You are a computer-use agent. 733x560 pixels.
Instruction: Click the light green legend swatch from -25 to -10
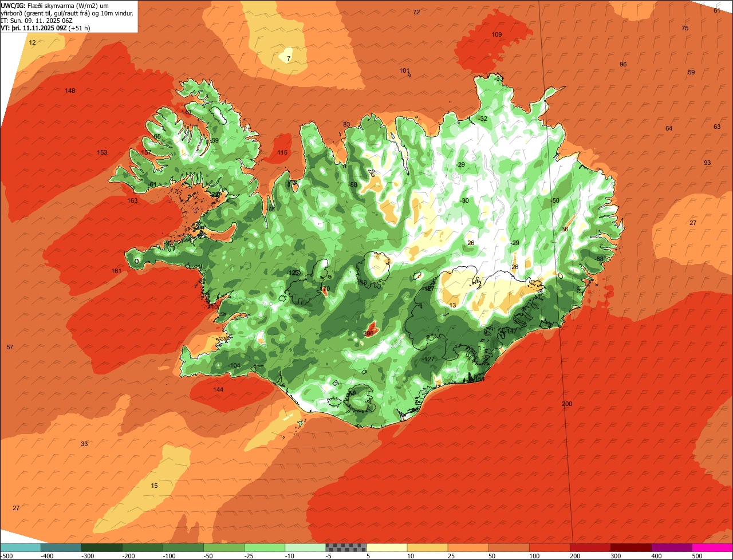[x=265, y=547]
